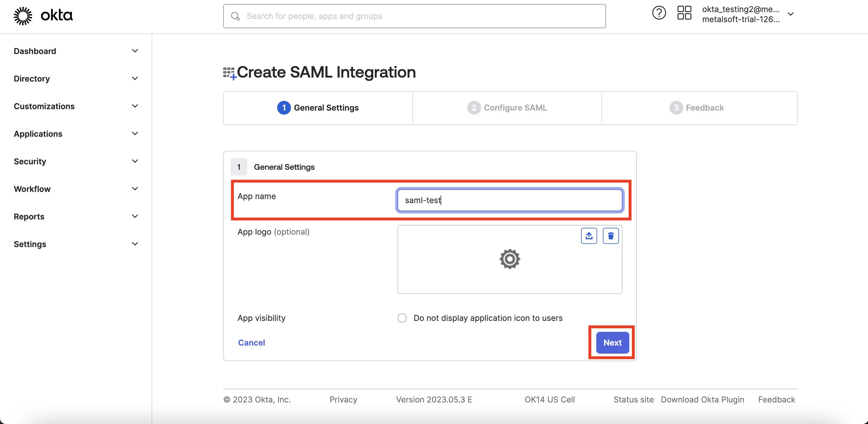868x424 pixels.
Task: Select the Configure SAML step tab
Action: pyautogui.click(x=507, y=108)
